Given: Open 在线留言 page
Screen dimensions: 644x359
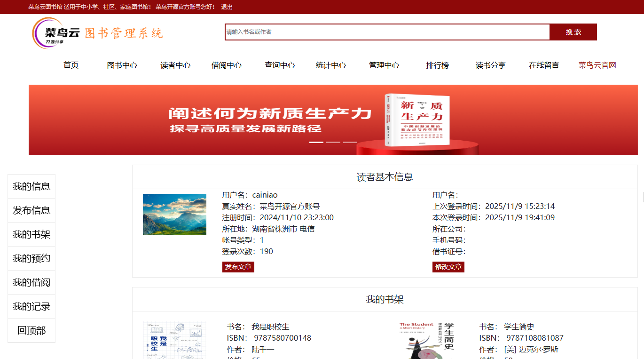Looking at the screenshot, I should click(x=543, y=65).
